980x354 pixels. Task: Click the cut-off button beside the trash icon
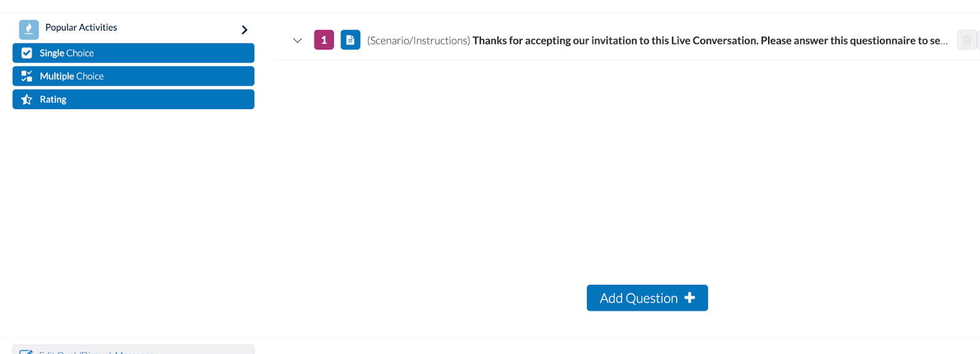point(979,40)
